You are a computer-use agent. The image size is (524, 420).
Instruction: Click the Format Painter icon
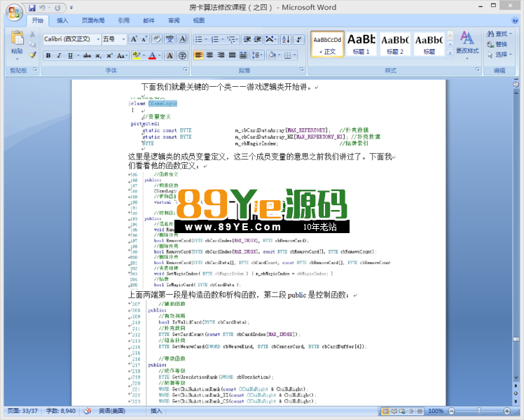click(32, 55)
